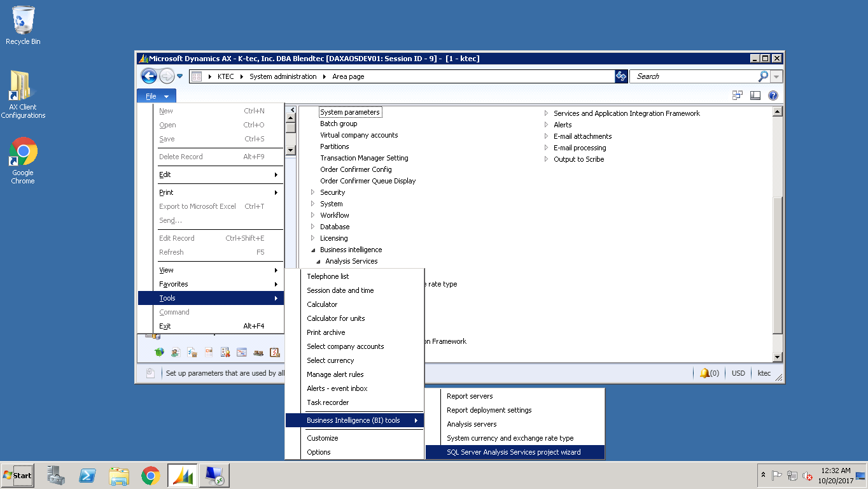Click the Action Center flag tray icon

click(x=777, y=476)
